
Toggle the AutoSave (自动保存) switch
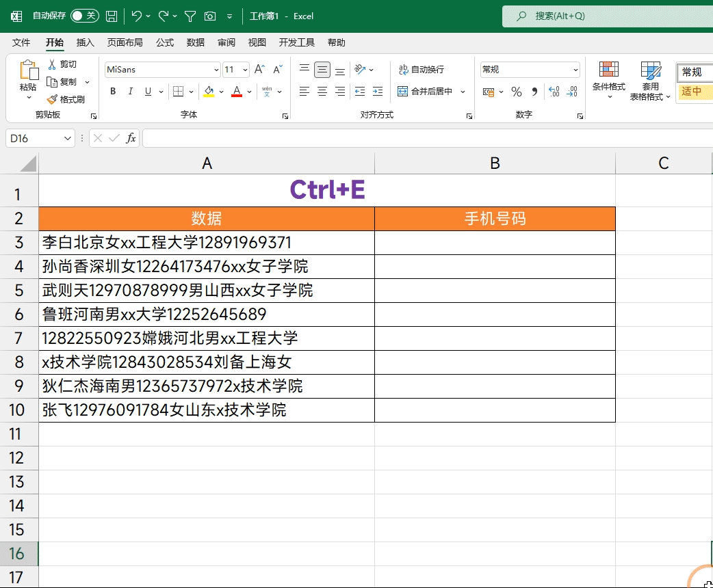(85, 16)
